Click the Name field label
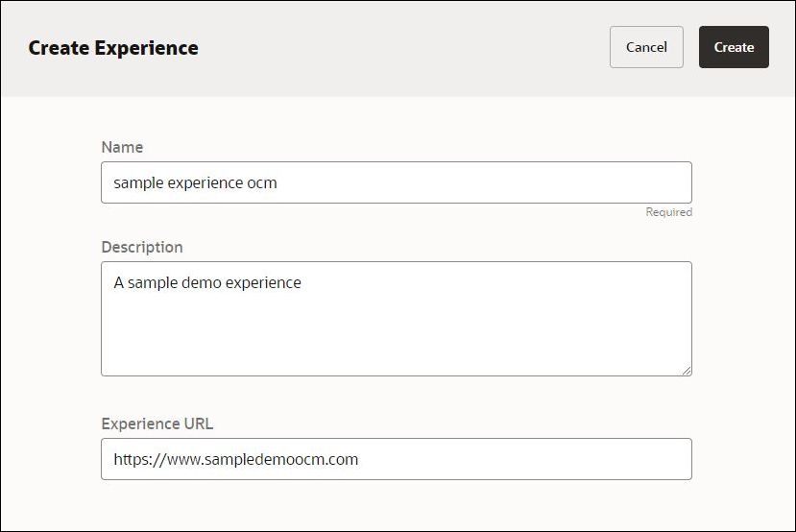The width and height of the screenshot is (796, 532). tap(122, 147)
